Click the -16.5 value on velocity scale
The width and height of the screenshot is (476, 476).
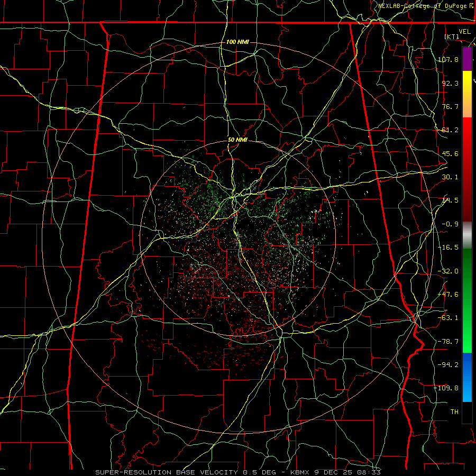point(448,248)
